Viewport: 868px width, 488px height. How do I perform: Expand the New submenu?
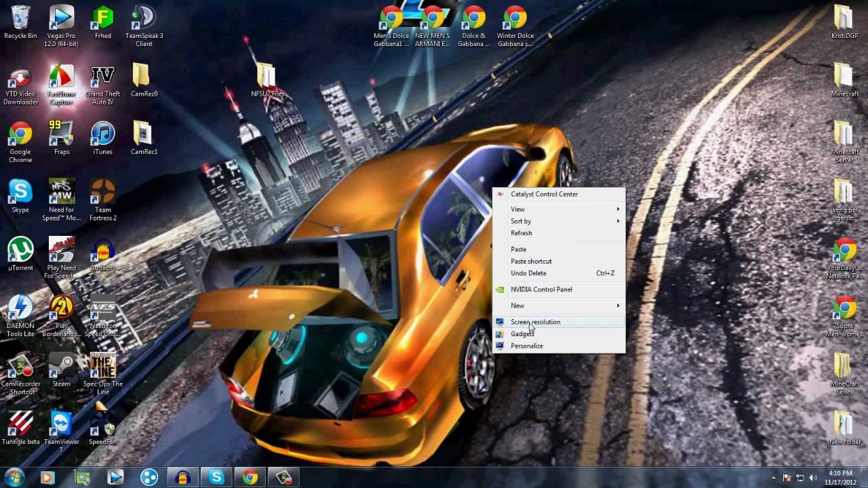tap(558, 306)
